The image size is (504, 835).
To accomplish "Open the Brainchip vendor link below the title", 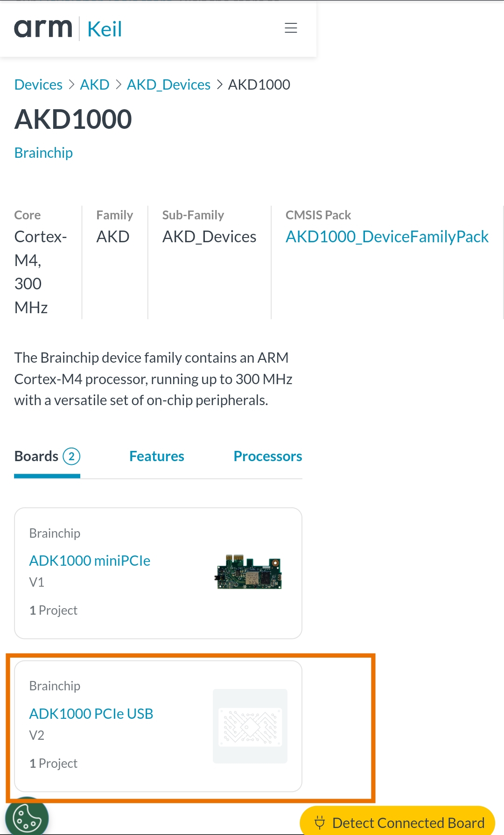I will (43, 153).
